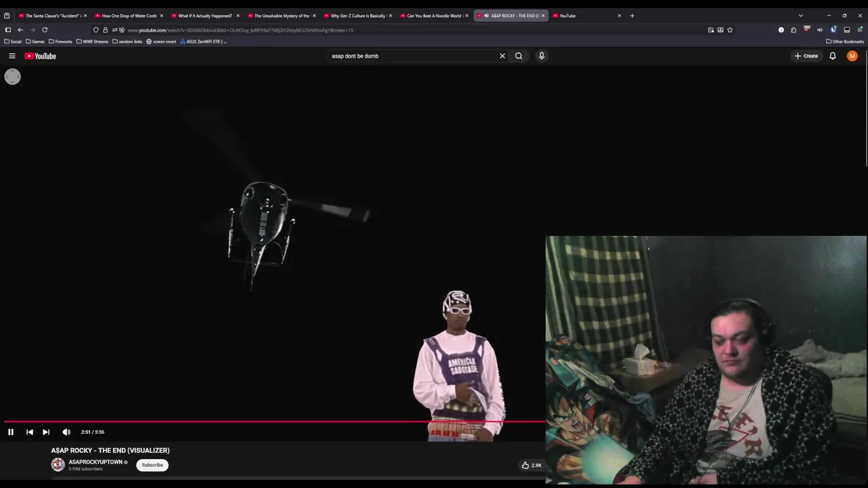This screenshot has height=488, width=868.
Task: Open the Fireworks bookmarks folder
Action: click(60, 41)
